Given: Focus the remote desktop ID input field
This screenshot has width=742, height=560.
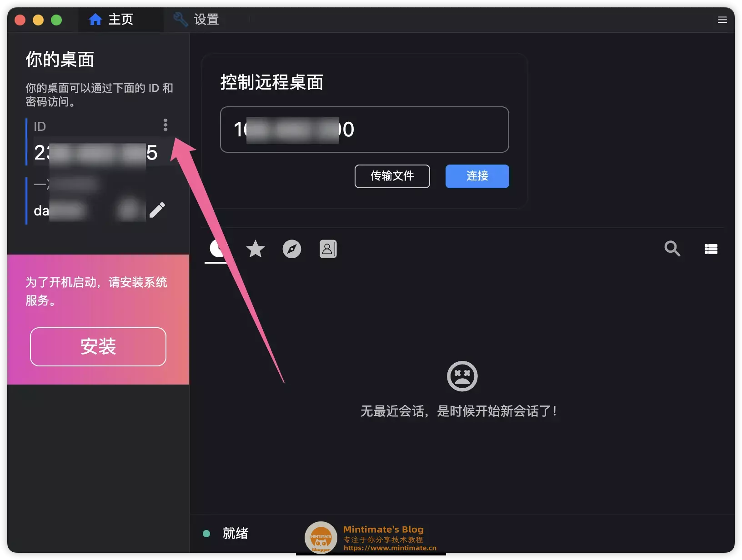Looking at the screenshot, I should (x=365, y=130).
